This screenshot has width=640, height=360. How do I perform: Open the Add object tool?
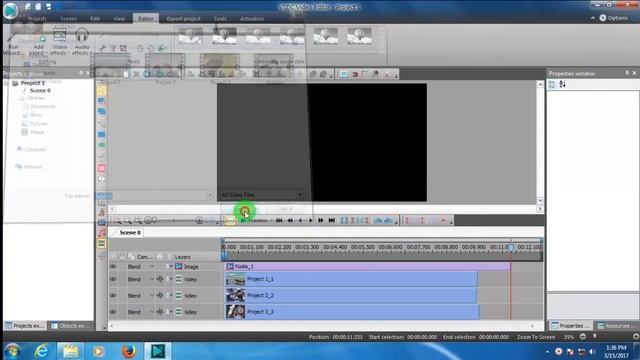click(x=39, y=44)
